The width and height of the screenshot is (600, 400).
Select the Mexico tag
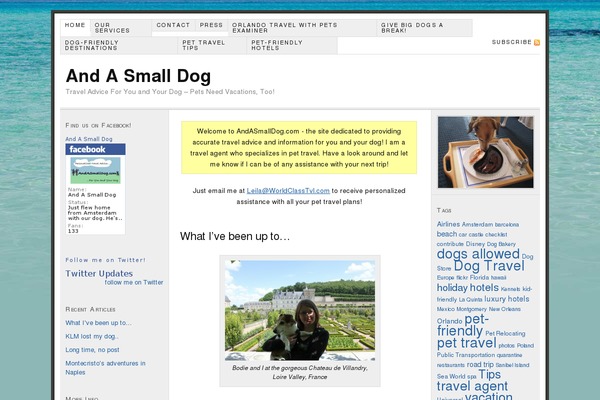point(445,309)
